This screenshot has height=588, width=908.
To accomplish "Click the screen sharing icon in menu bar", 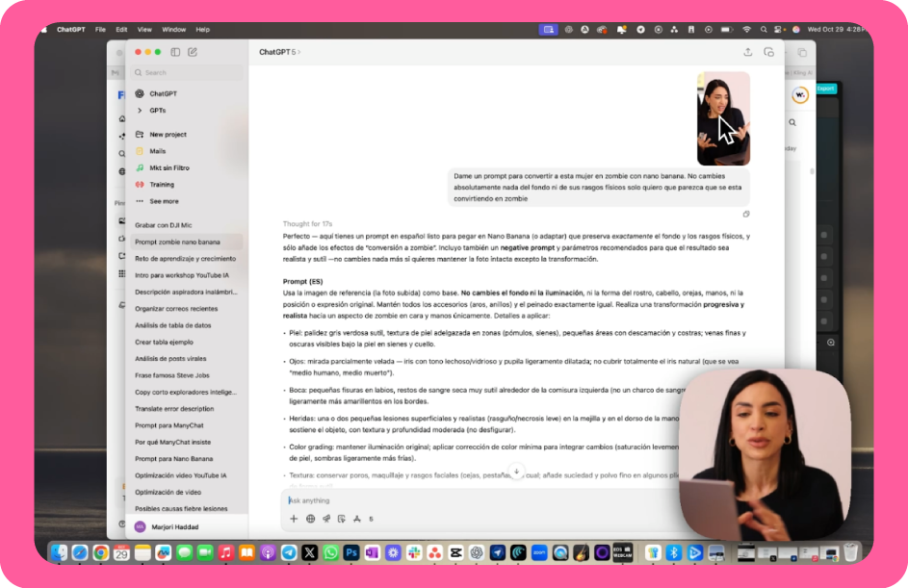I will 549,30.
